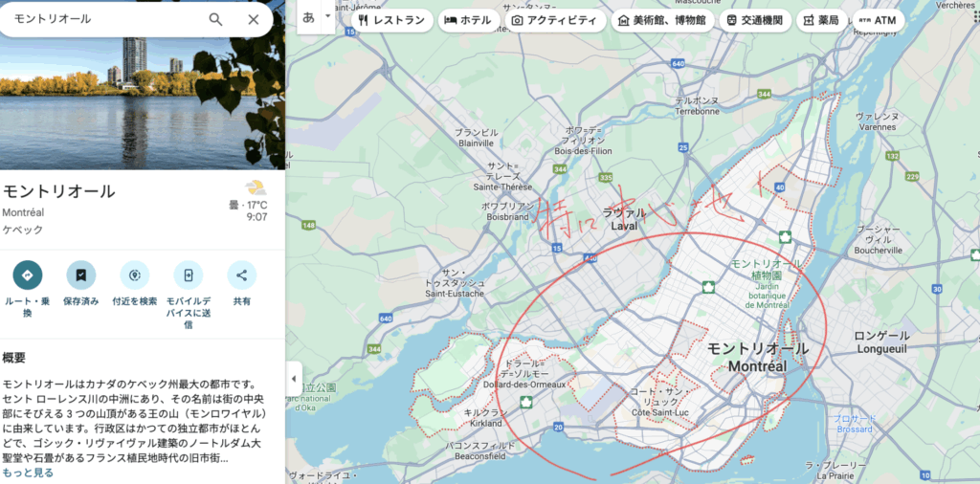Screen dimensions: 980x484
Task: Click the Varennes map label
Action: click(877, 121)
